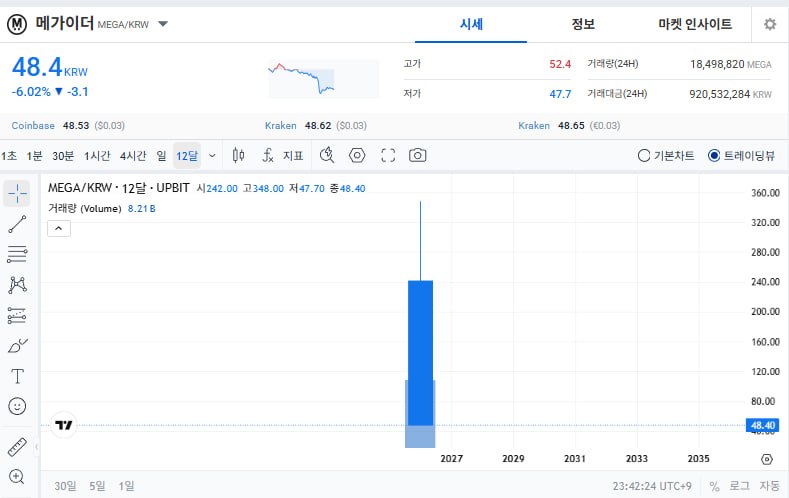Click the 2027 time axis label
The width and height of the screenshot is (789, 498).
coord(451,459)
